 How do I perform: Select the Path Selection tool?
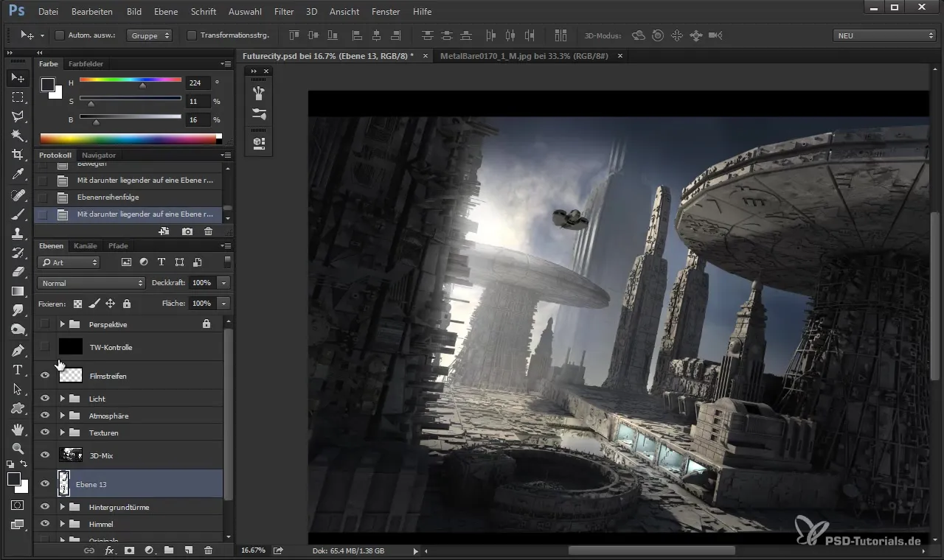pyautogui.click(x=18, y=389)
